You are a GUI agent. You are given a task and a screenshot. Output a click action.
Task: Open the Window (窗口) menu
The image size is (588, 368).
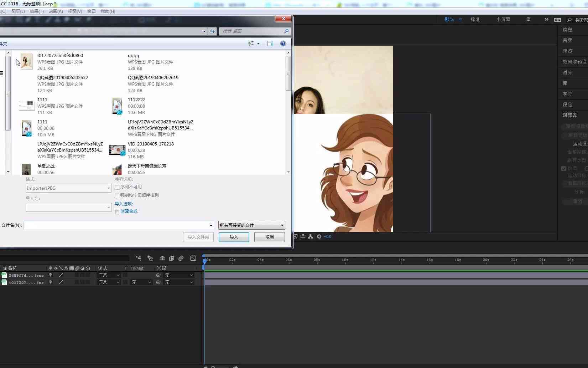pos(92,11)
